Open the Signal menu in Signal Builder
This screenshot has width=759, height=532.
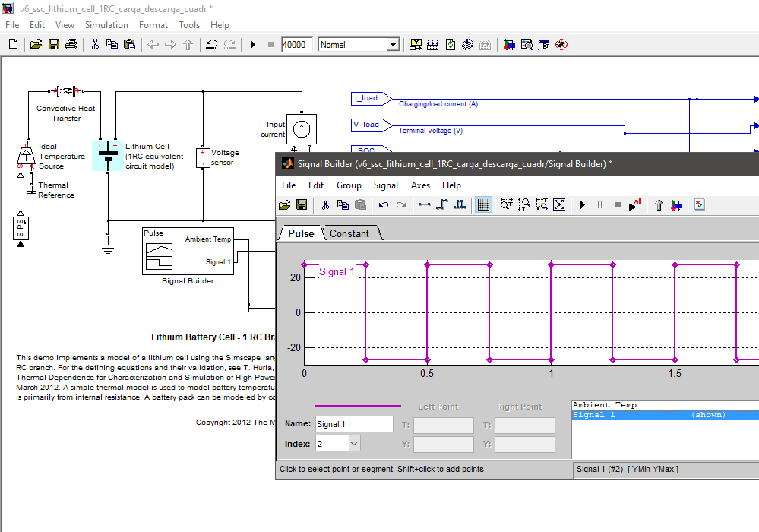[386, 185]
